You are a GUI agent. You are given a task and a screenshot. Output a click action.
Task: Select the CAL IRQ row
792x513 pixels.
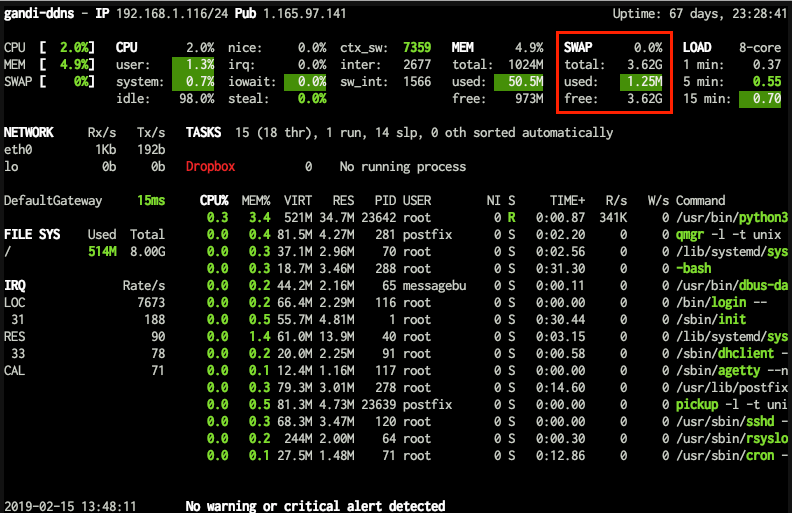(x=84, y=371)
